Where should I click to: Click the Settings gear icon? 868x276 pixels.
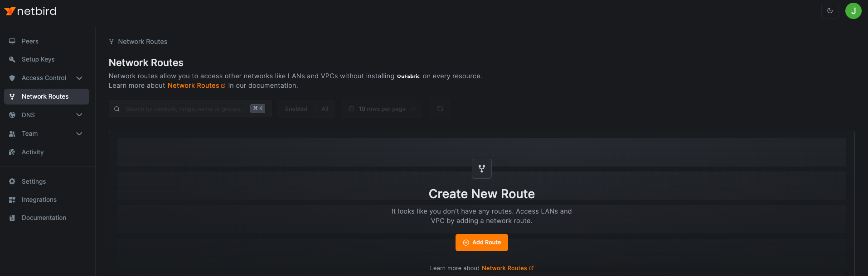(x=12, y=181)
